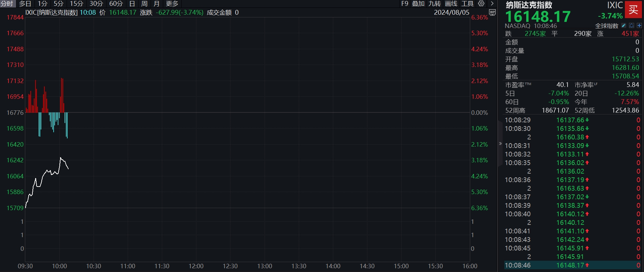Switch to 分时 intraday tab
Screen dimensions: 644x272
7,4
